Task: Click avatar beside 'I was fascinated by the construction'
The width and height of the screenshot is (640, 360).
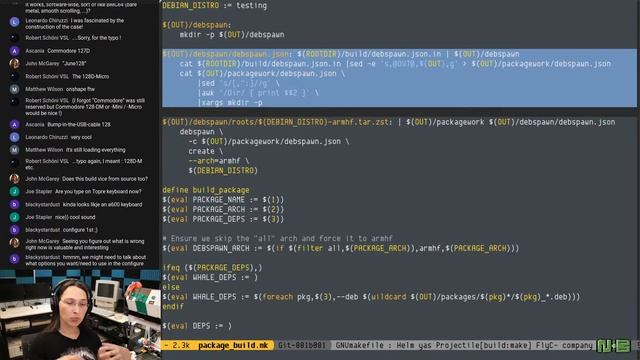Action: [14, 22]
